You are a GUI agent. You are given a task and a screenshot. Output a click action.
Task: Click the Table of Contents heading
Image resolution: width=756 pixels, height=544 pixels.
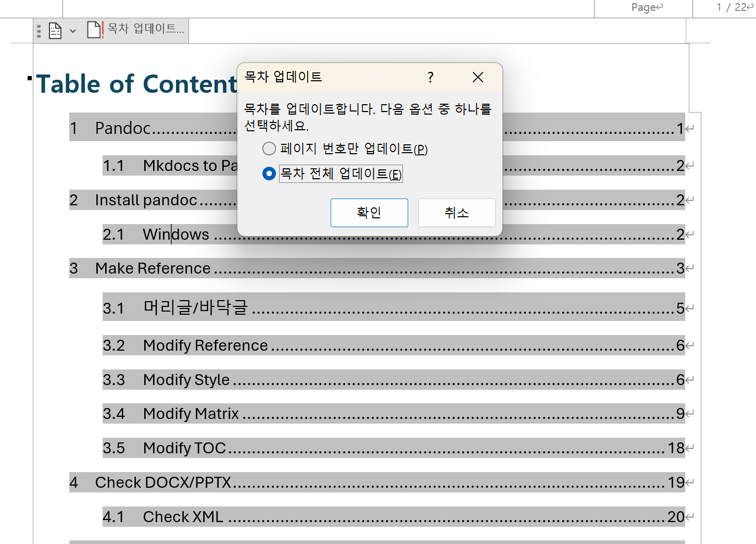tap(136, 84)
